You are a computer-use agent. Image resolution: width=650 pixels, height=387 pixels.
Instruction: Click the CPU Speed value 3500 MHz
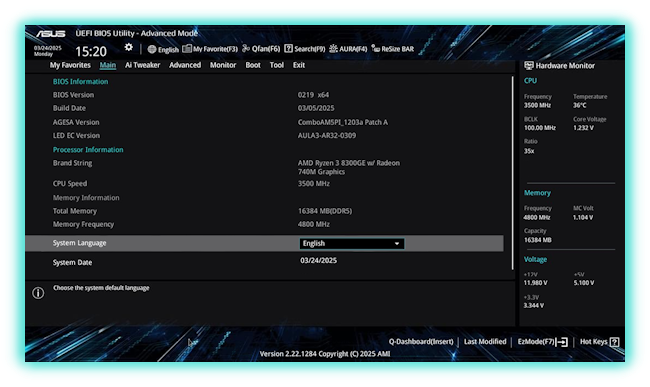pos(314,184)
